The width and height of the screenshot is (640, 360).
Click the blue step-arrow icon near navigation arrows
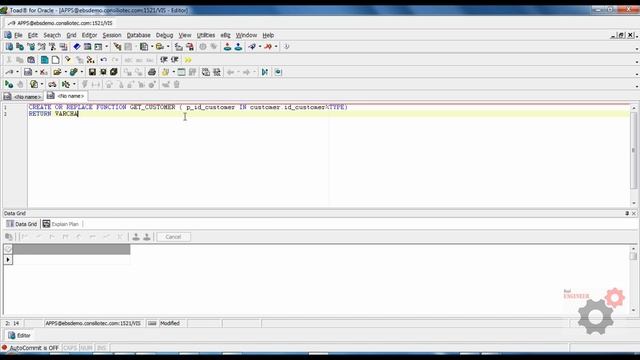(264, 72)
